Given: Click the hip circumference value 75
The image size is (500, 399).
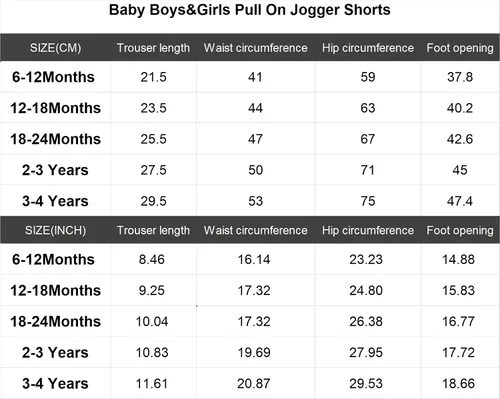Looking at the screenshot, I should point(368,201).
